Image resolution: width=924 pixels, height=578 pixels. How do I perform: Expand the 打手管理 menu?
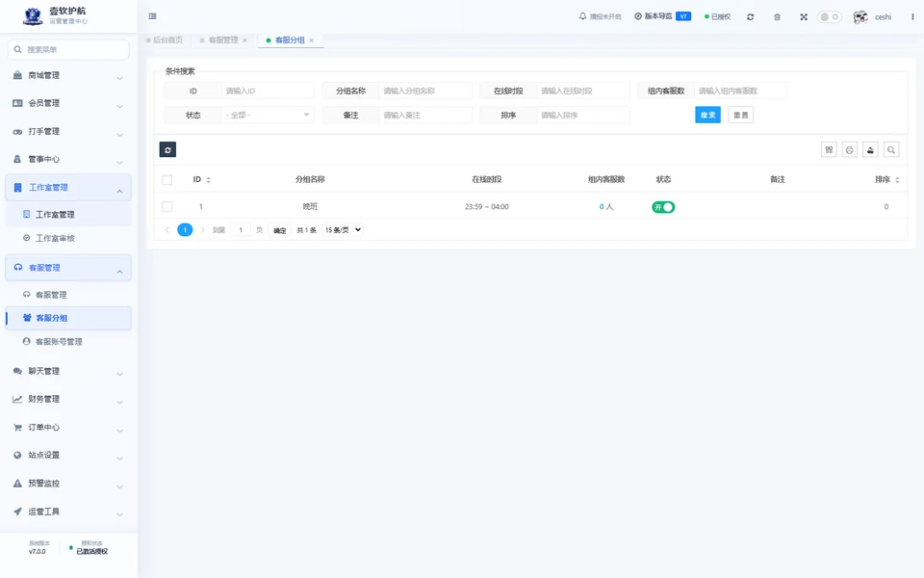tap(68, 132)
